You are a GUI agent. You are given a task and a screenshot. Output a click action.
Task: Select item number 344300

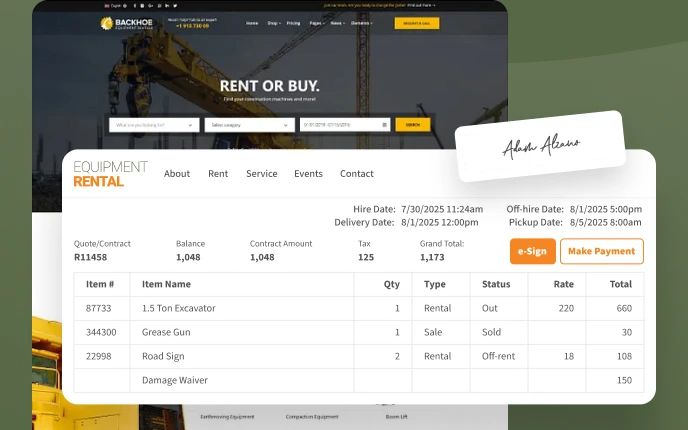[x=101, y=333]
